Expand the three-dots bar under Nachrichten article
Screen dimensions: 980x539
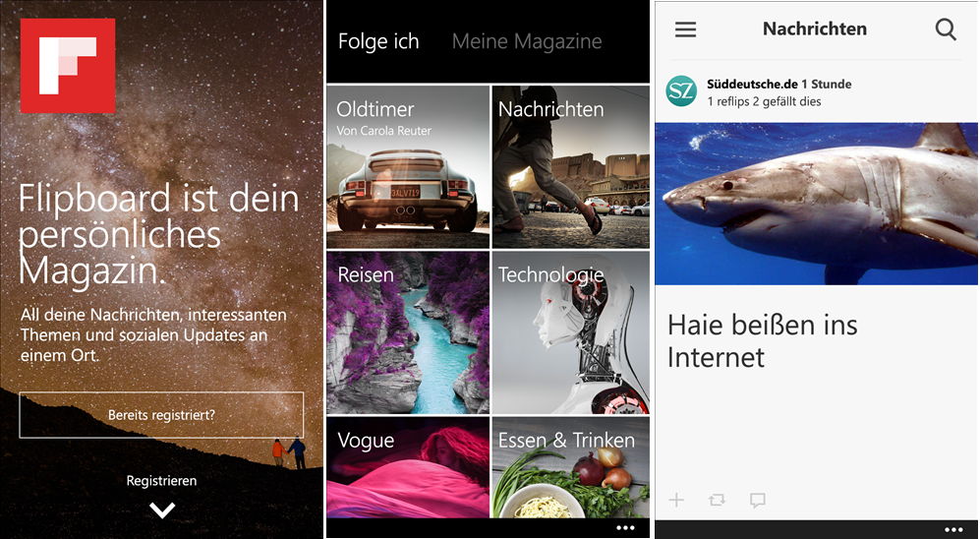953,529
